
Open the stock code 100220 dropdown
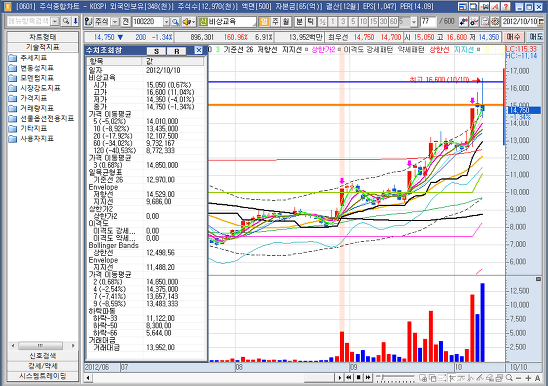coord(166,22)
